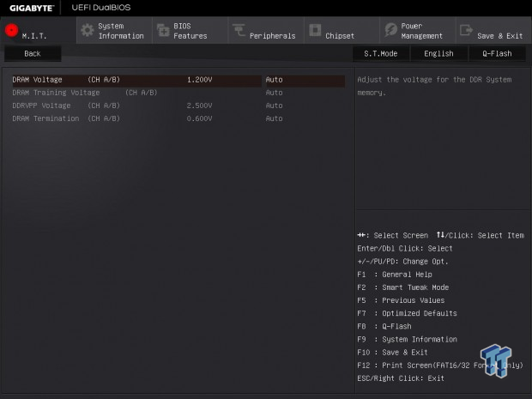Click the F2 Smart Tweak Mode hint
Viewport: 532px width, 399px height.
click(x=403, y=287)
